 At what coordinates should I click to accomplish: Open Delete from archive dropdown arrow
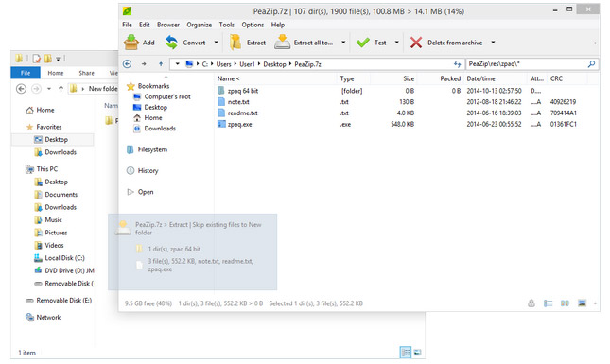[x=493, y=43]
